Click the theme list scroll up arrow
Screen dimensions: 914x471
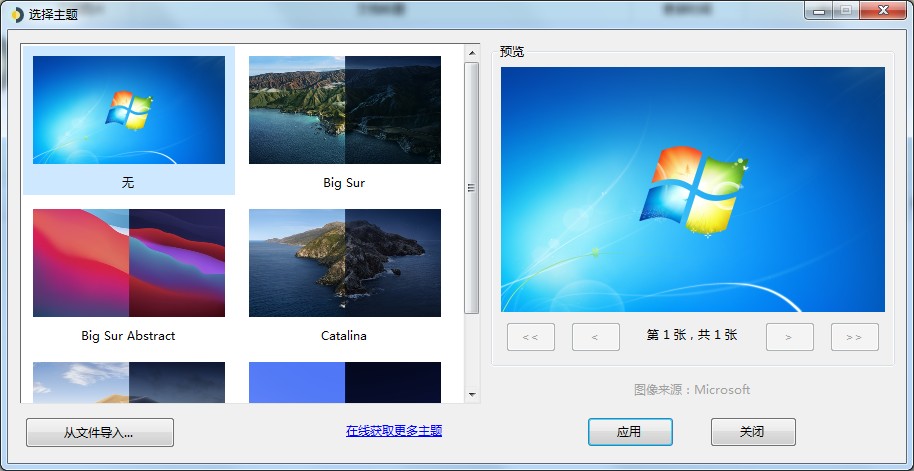click(472, 53)
